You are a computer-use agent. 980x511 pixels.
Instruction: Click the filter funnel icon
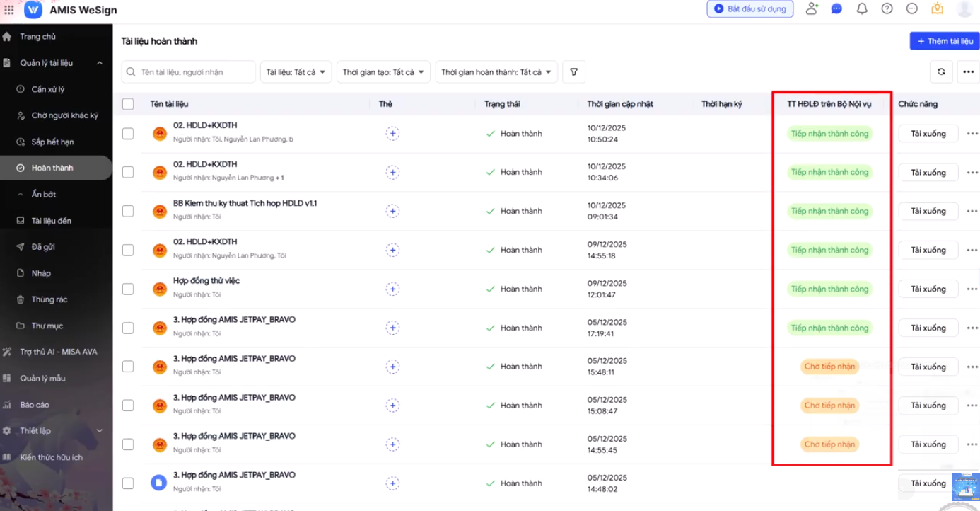click(x=573, y=72)
